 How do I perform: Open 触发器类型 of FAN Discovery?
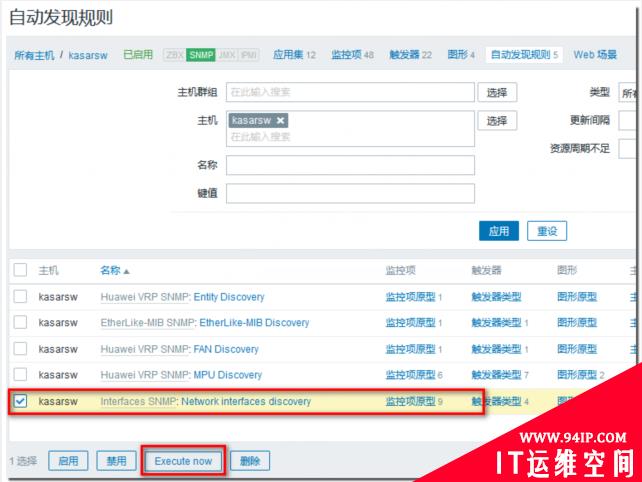(497, 349)
